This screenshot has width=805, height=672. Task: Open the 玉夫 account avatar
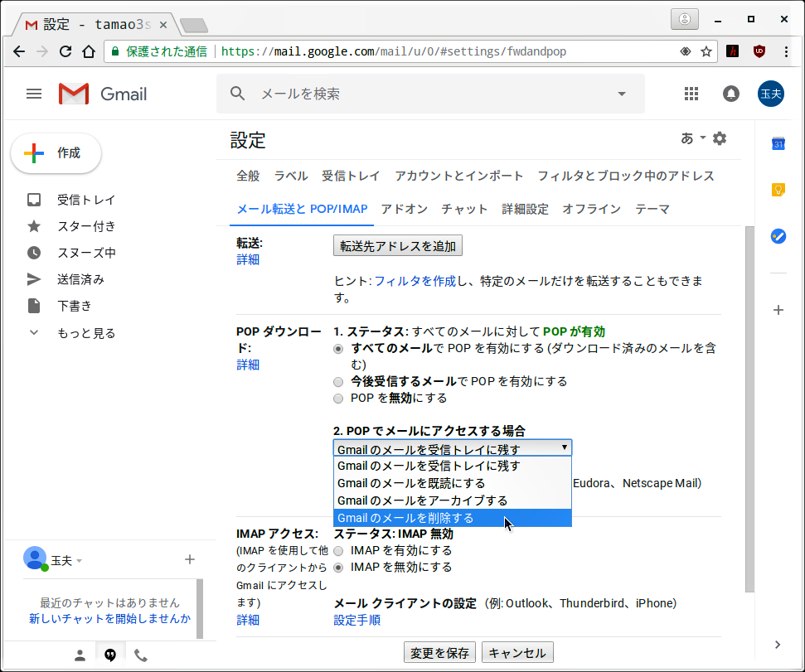(771, 94)
